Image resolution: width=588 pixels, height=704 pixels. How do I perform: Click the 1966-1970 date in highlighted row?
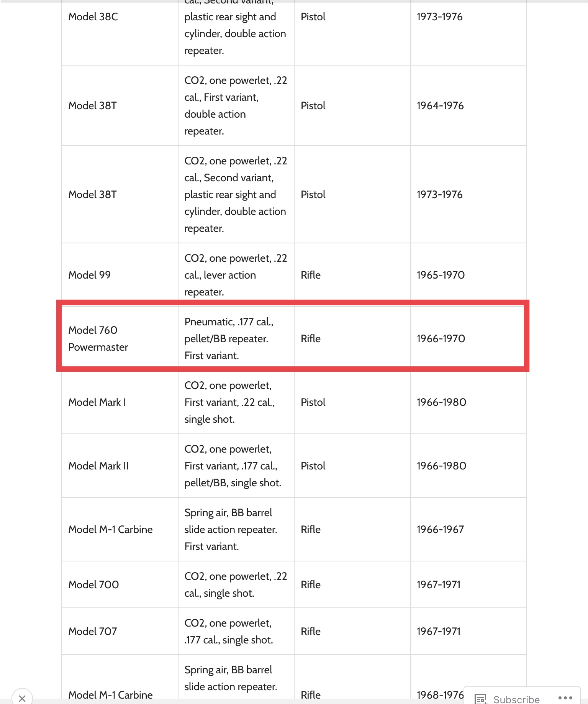[441, 338]
